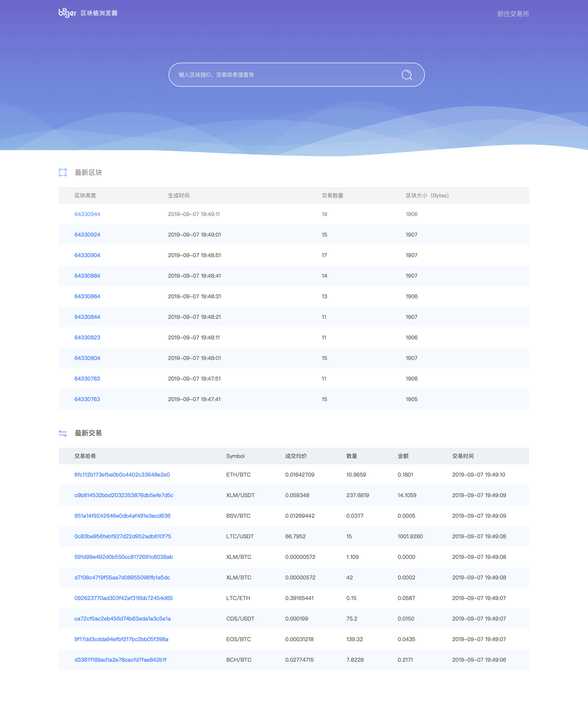Image resolution: width=588 pixels, height=719 pixels.
Task: Click the latest transactions arrows icon
Action: pyautogui.click(x=63, y=434)
